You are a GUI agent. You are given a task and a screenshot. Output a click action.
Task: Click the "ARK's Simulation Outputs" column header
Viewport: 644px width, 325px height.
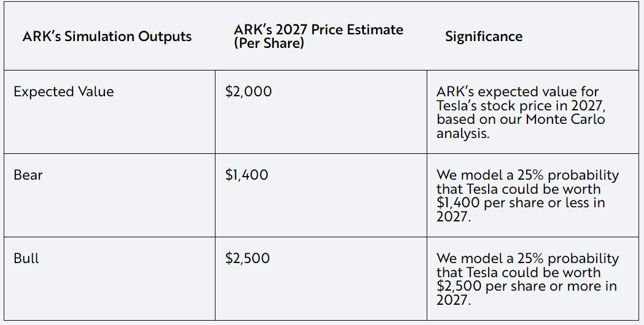point(107,36)
